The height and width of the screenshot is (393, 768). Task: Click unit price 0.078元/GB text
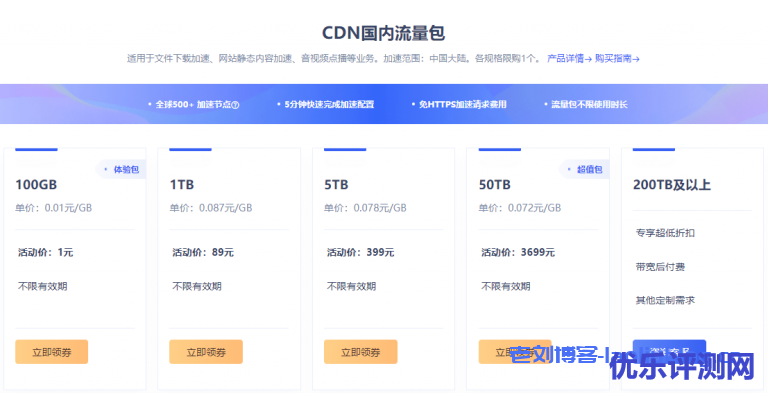point(380,208)
